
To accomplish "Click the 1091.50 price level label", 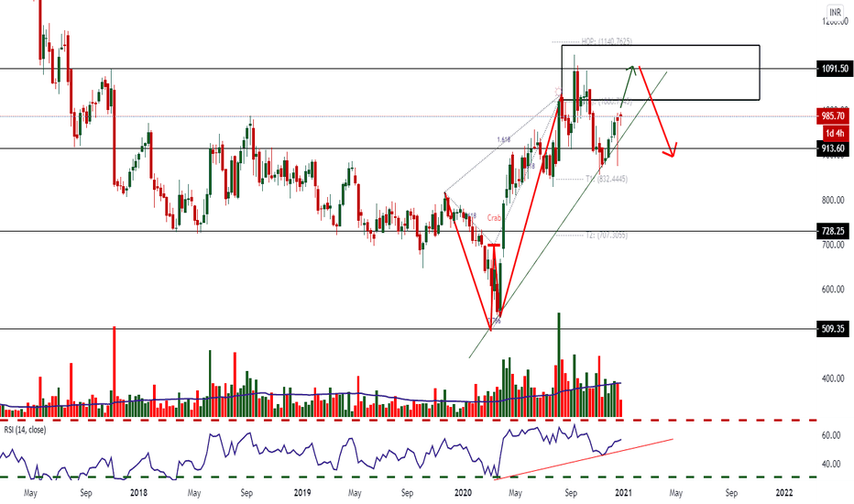I will 835,69.
